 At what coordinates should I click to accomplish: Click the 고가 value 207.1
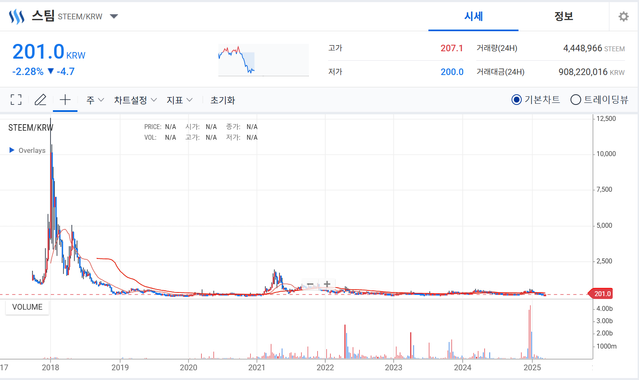(x=452, y=48)
